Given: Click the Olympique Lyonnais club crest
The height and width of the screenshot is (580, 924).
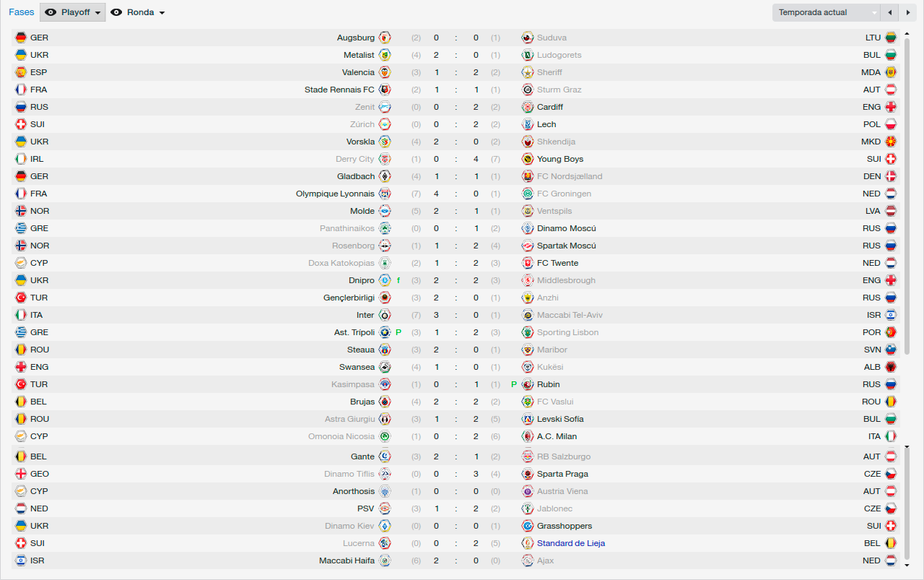Looking at the screenshot, I should click(x=385, y=194).
